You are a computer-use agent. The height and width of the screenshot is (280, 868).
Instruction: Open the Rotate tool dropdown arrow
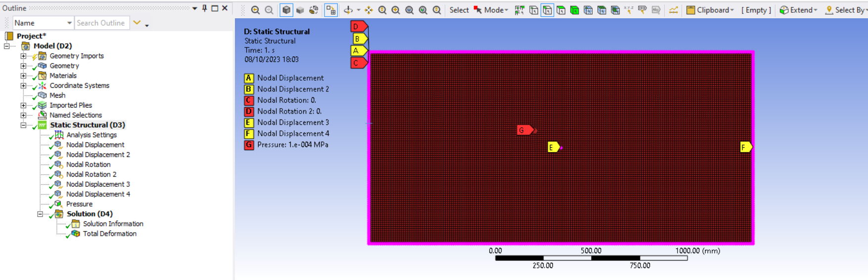[359, 10]
